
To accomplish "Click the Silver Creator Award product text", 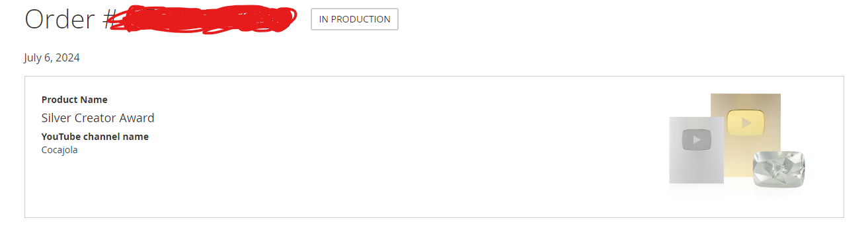I will (x=98, y=118).
